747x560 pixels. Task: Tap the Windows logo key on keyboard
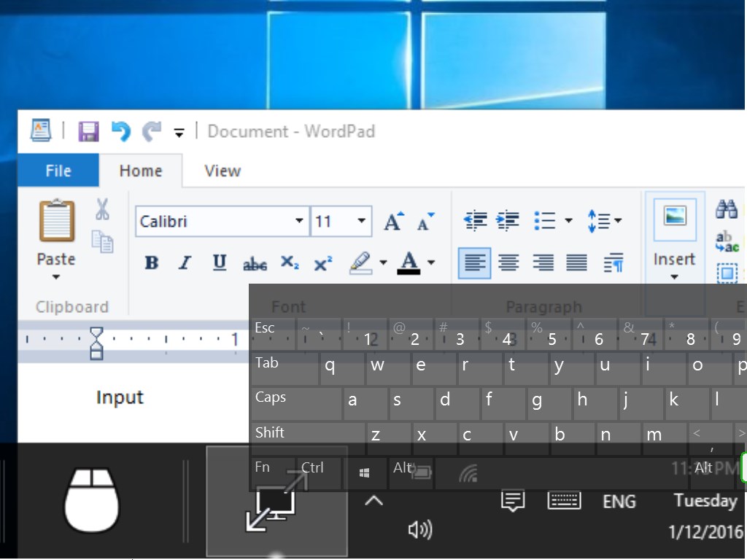pyautogui.click(x=365, y=472)
